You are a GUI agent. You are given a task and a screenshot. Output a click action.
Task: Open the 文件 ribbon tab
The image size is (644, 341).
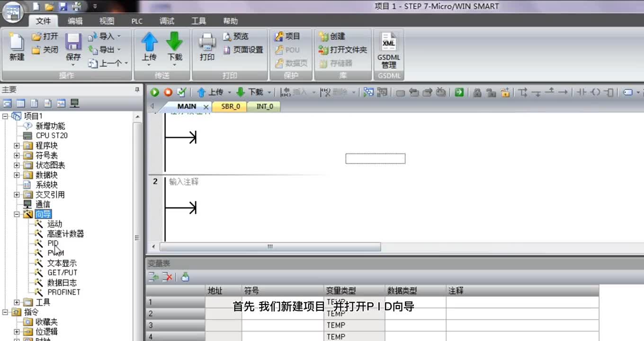43,21
